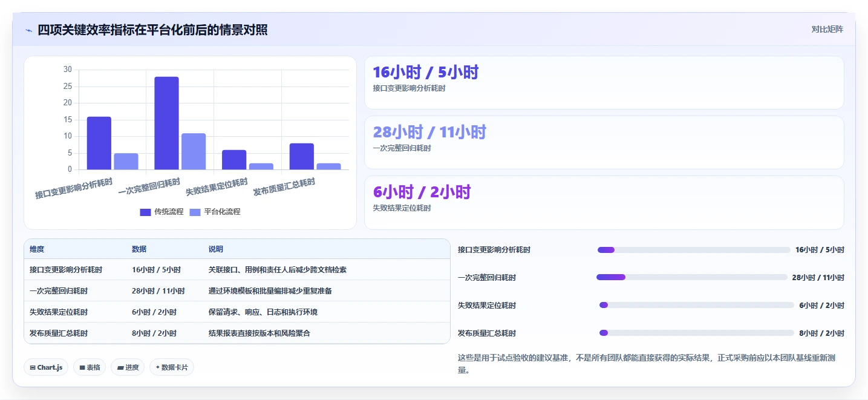Select the 表格 tag chip

click(90, 367)
